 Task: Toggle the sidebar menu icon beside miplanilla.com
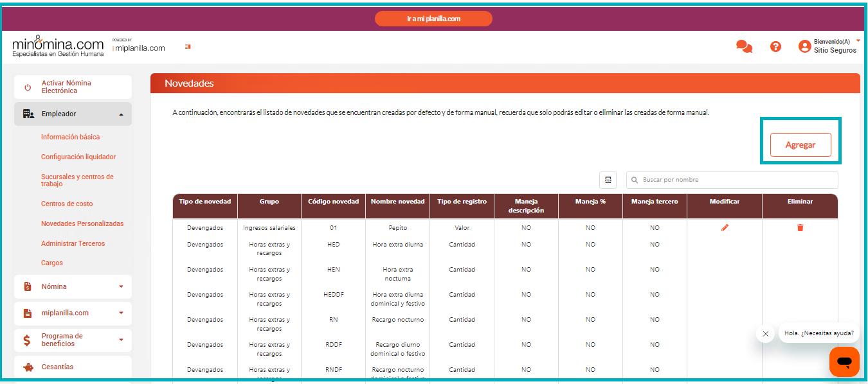(x=188, y=46)
